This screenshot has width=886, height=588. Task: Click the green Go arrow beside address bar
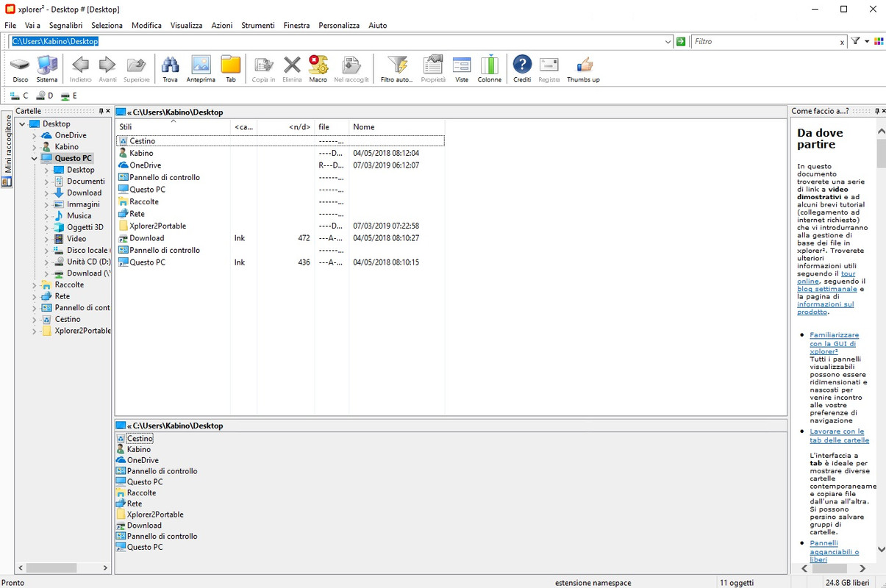(x=681, y=42)
